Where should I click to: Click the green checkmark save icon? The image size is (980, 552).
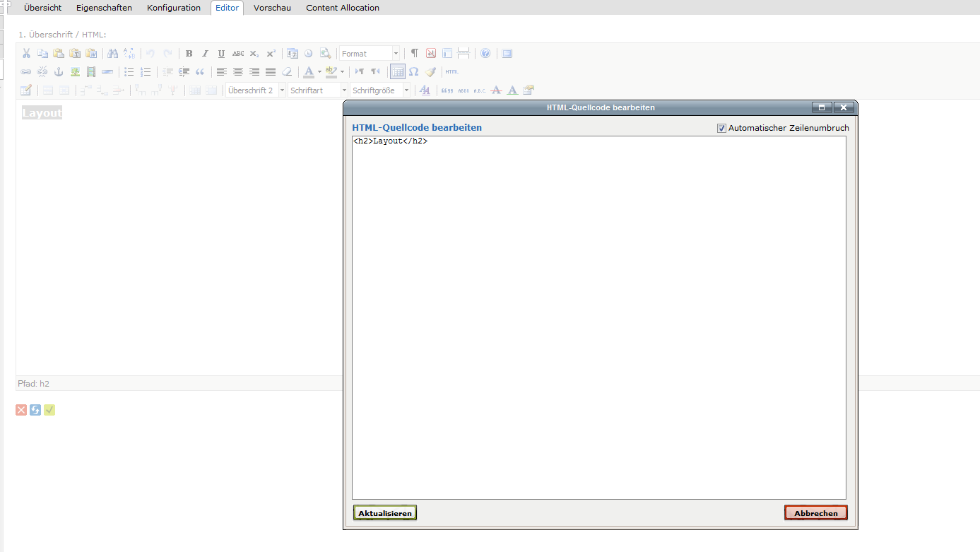[49, 410]
